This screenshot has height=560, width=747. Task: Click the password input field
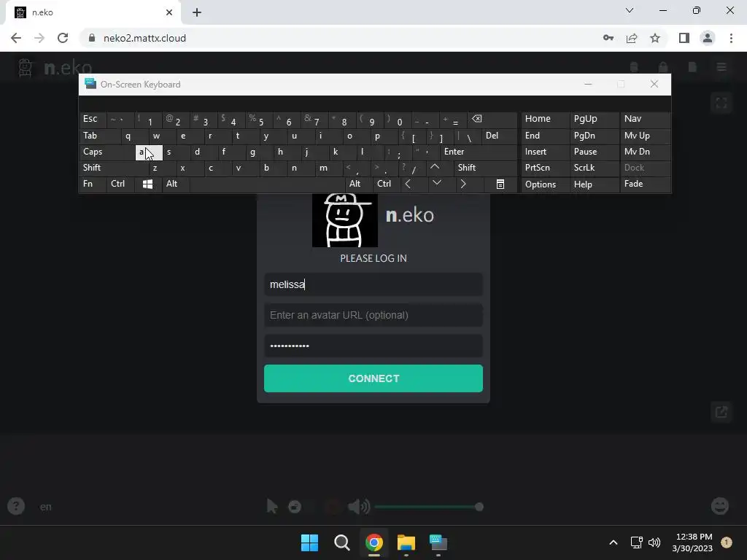pyautogui.click(x=373, y=346)
